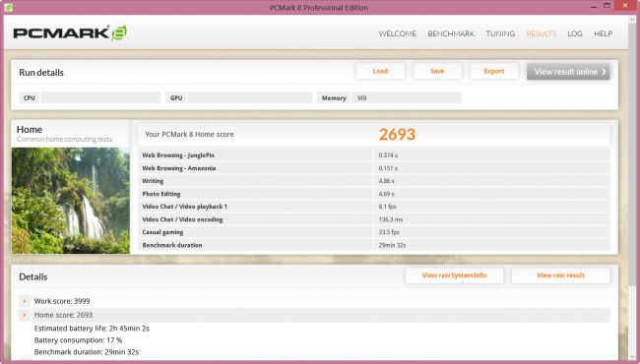This screenshot has height=364, width=640.
Task: Export the run results
Action: tap(494, 72)
